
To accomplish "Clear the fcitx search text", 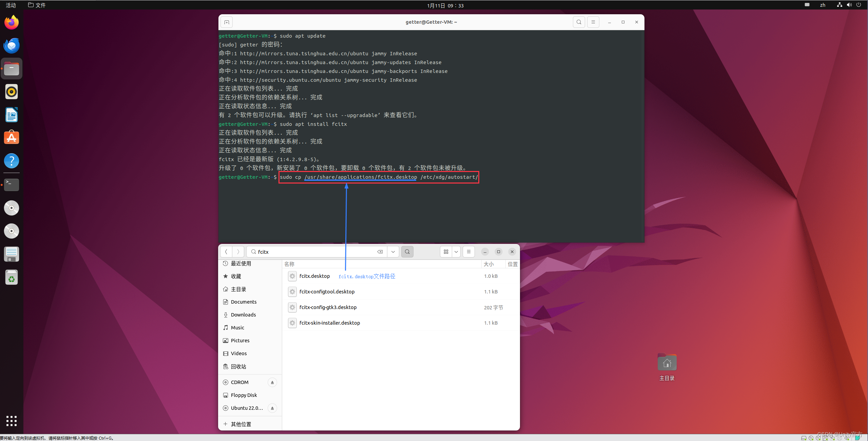I will pos(380,252).
